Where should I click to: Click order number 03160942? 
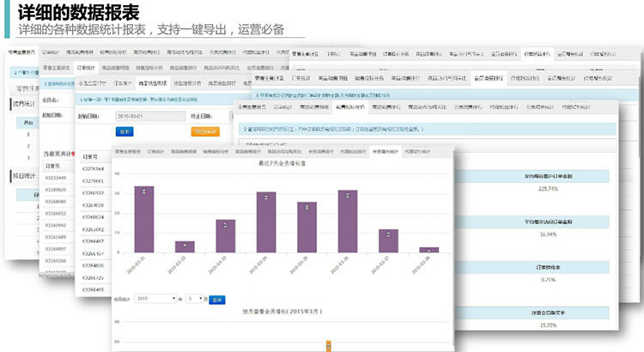(56, 225)
